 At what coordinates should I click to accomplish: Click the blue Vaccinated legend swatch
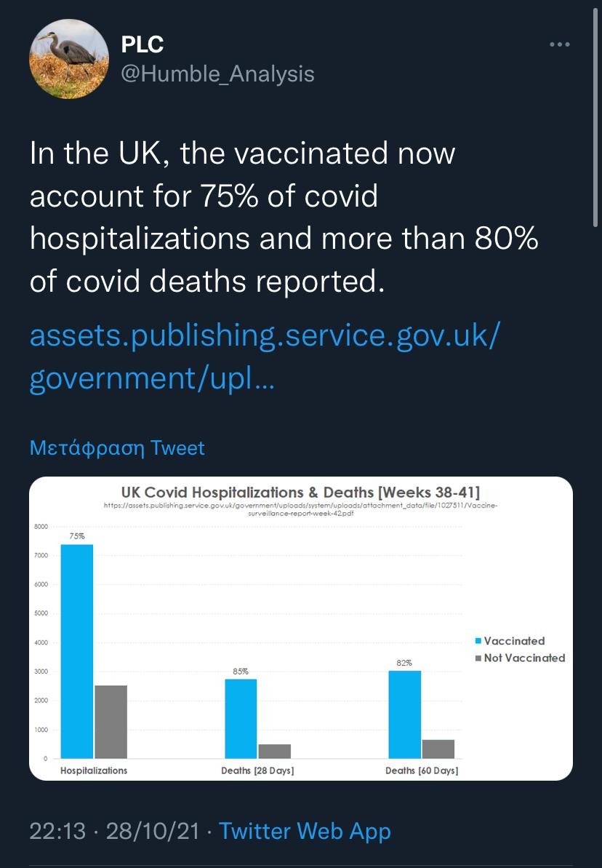(478, 641)
